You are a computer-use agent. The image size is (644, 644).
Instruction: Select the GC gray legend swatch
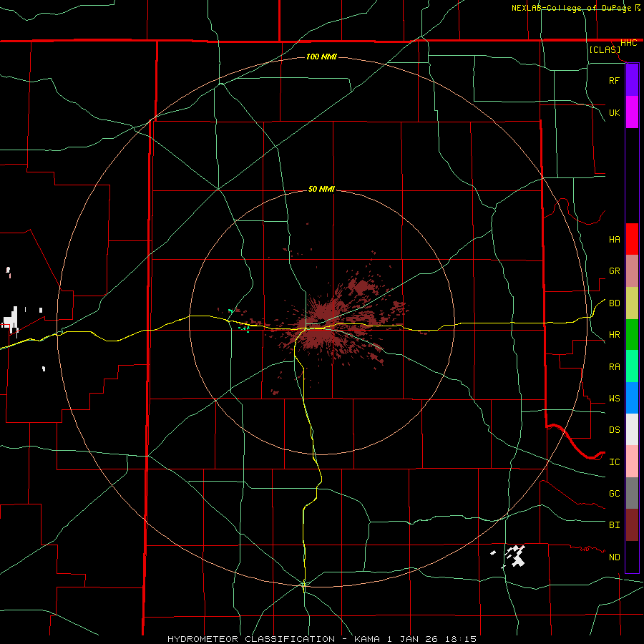coord(632,493)
